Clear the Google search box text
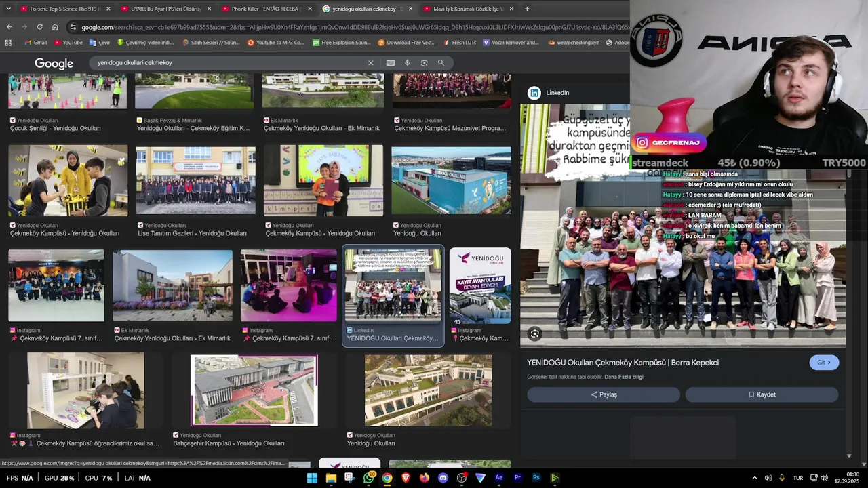Screen dimensions: 868x488 click(370, 62)
